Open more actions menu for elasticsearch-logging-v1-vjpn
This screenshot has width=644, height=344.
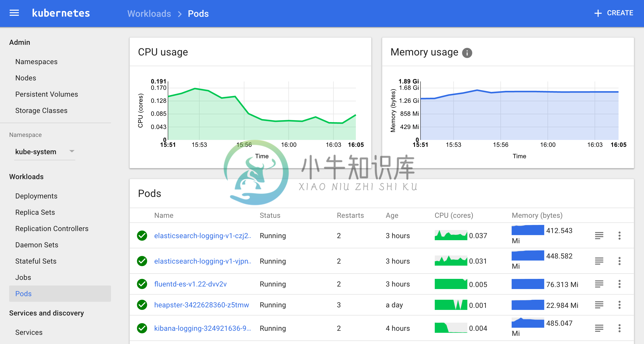pos(620,261)
